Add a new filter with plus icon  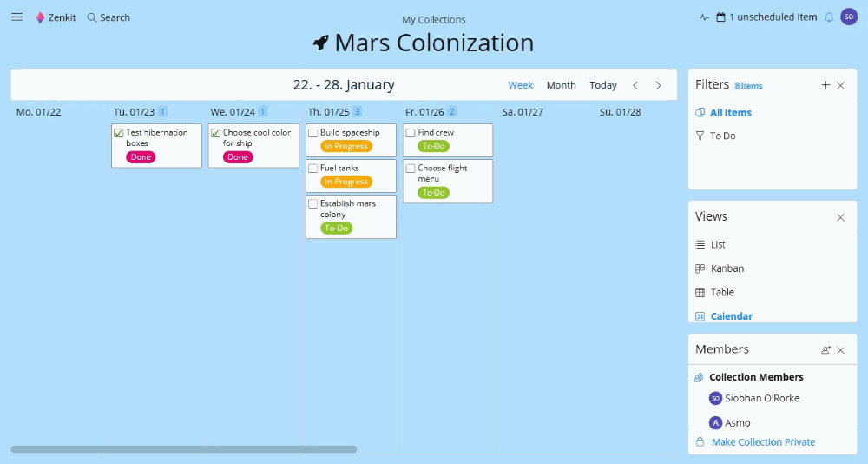825,85
